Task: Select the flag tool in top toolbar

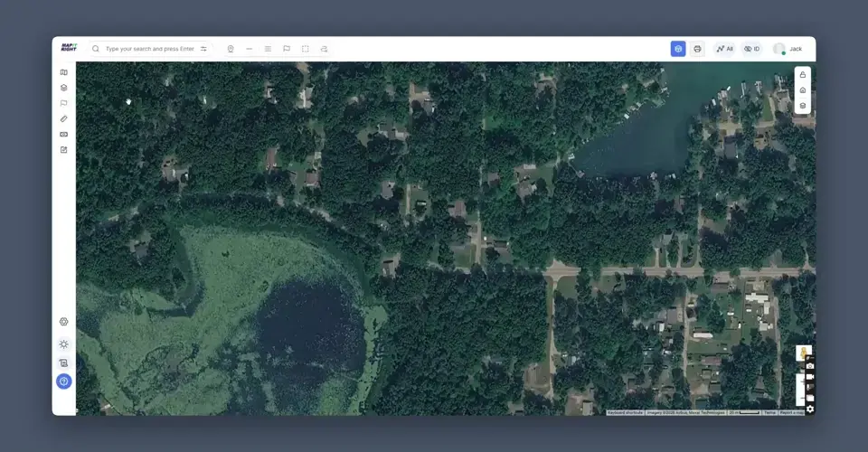Action: pyautogui.click(x=287, y=49)
